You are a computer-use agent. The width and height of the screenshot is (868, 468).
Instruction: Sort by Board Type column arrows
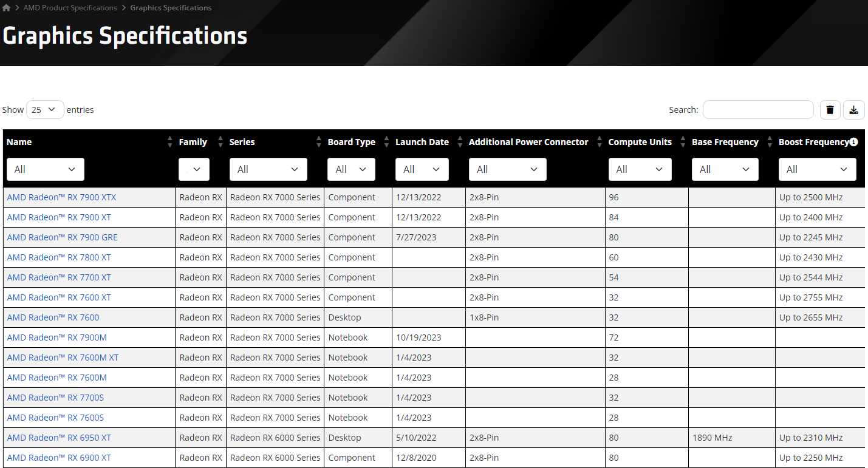387,142
